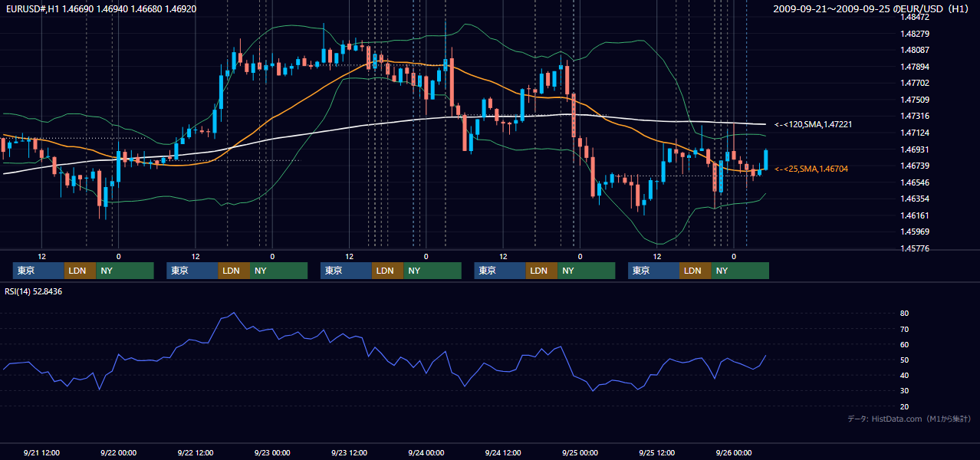
Task: Click the 9/23 12:00 time axis label
Action: tap(349, 453)
